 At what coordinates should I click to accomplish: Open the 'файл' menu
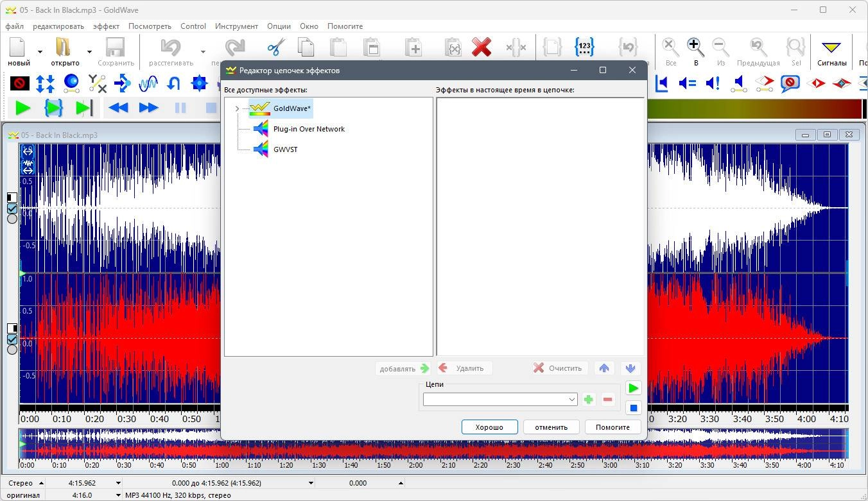pyautogui.click(x=14, y=26)
